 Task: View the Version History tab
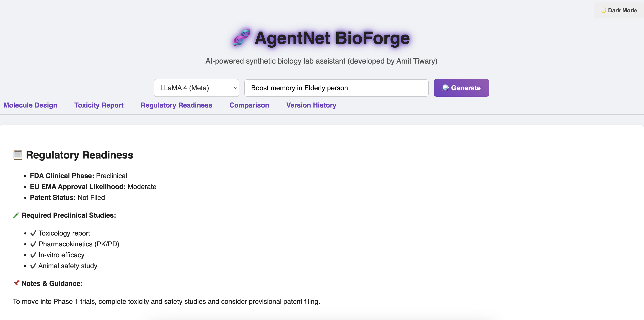pyautogui.click(x=311, y=105)
